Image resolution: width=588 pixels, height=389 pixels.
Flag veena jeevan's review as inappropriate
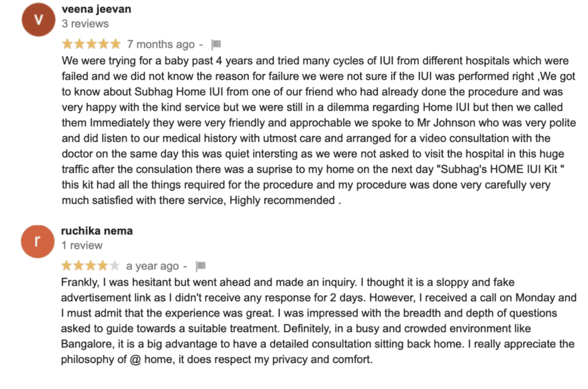pos(216,45)
